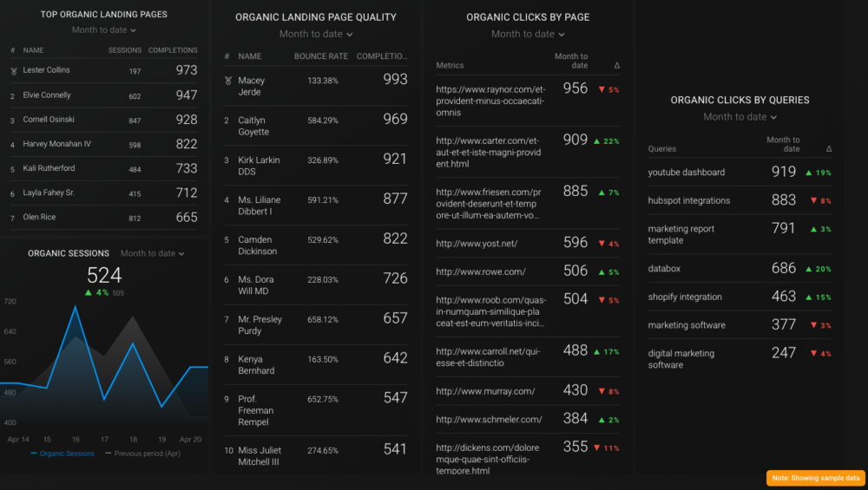Click the red down arrow beside hubspot integrations' 883
This screenshot has height=490, width=868.
812,201
